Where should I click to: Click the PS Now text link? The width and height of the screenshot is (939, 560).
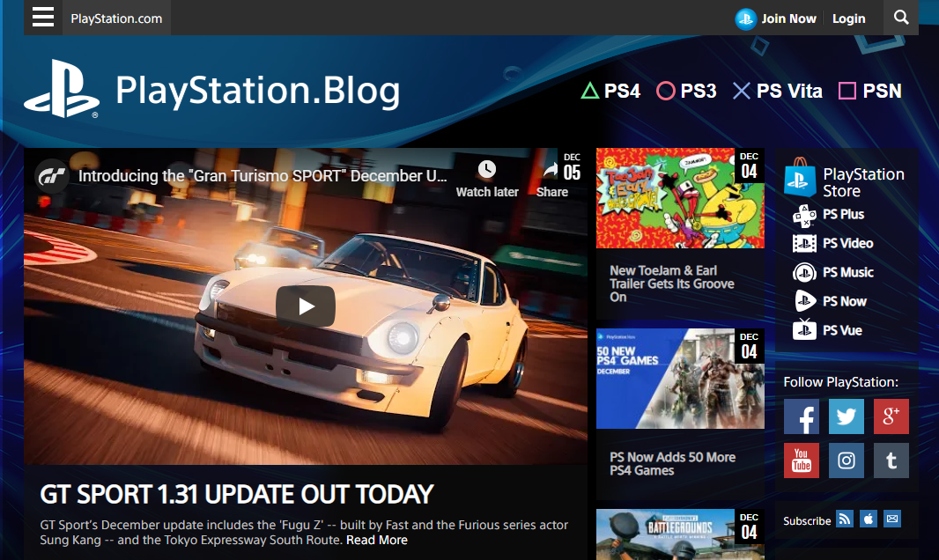[845, 301]
